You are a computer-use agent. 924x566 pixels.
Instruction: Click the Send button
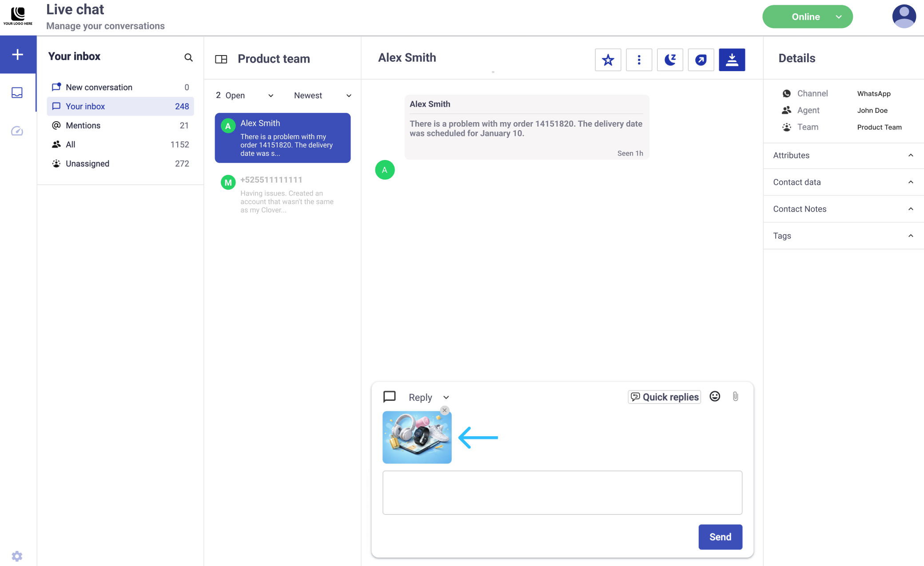point(720,537)
